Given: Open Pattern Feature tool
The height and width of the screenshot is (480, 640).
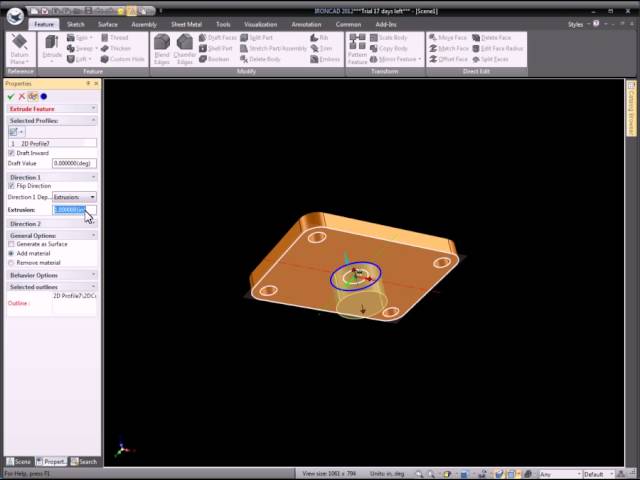Looking at the screenshot, I should coord(358,49).
